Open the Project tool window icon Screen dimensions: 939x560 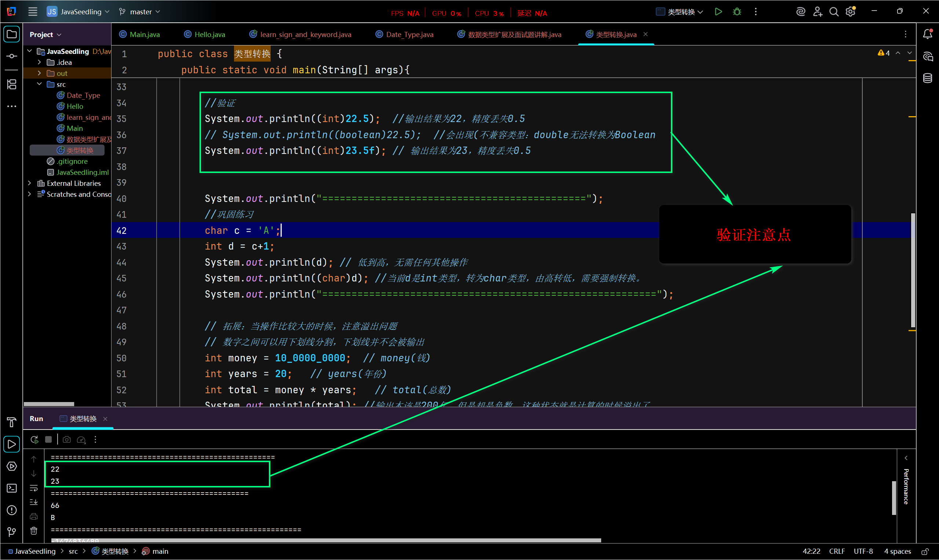tap(12, 35)
